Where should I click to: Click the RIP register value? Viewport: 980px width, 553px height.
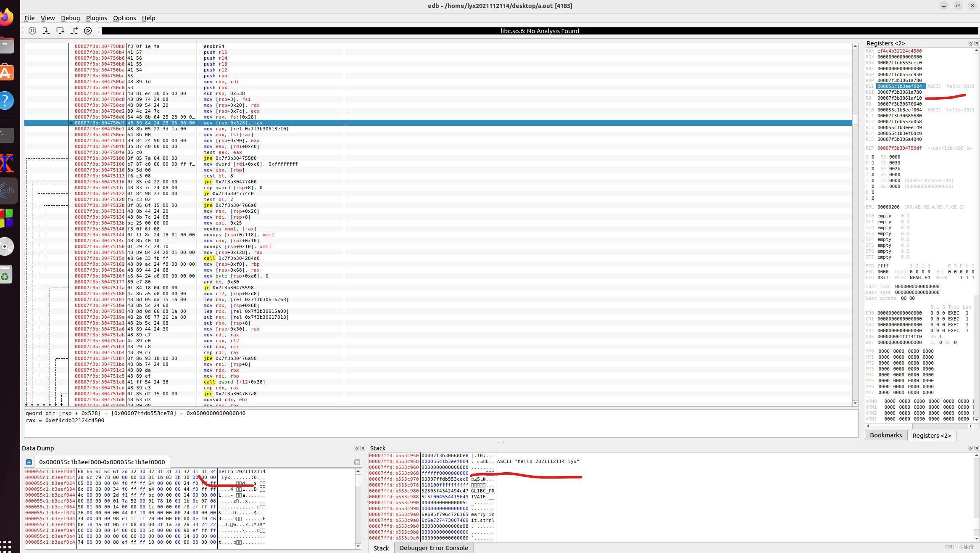(x=899, y=148)
